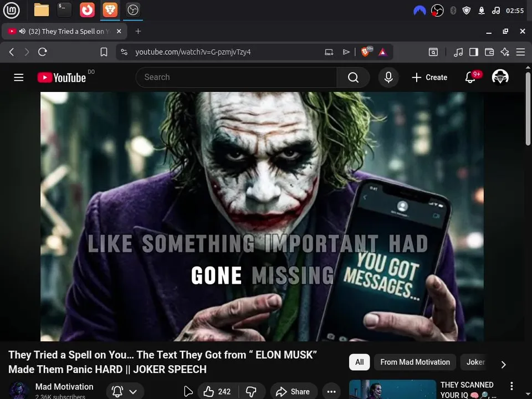
Task: Open the Files folder launcher in panel
Action: click(42, 10)
